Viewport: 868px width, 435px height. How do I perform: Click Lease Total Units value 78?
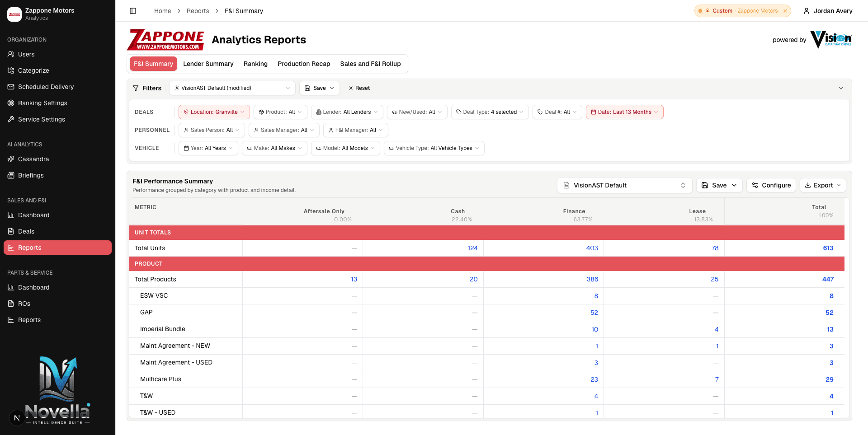[x=715, y=248]
